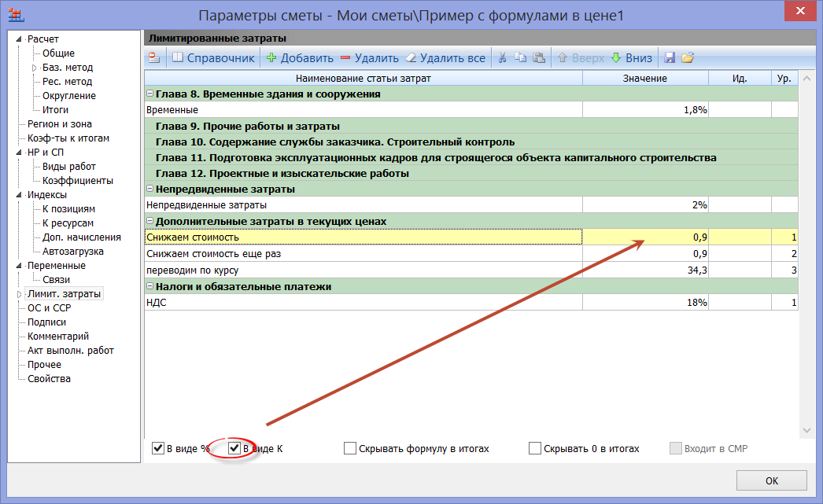Click the floppy disk save icon

coord(670,57)
